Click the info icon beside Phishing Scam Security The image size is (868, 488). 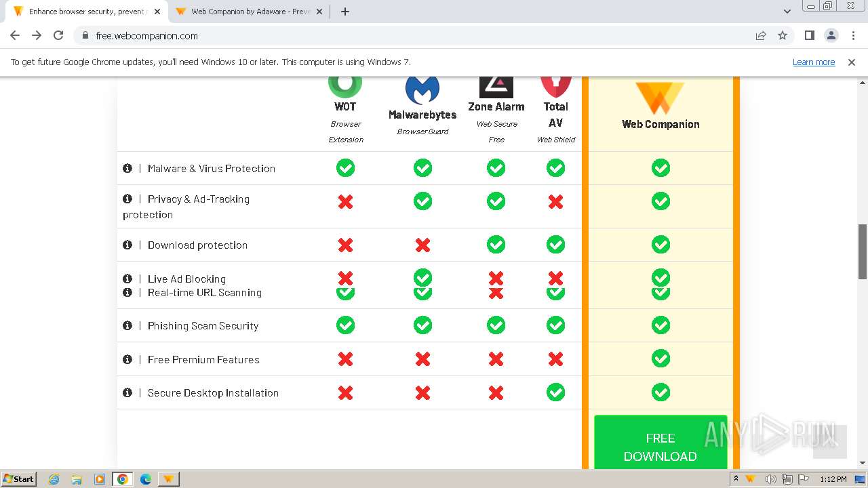click(x=127, y=325)
